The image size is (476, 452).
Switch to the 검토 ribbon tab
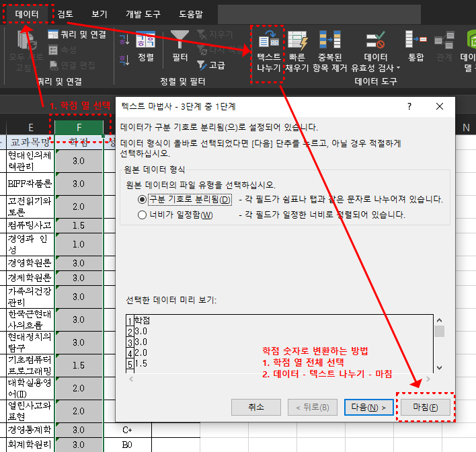point(66,13)
